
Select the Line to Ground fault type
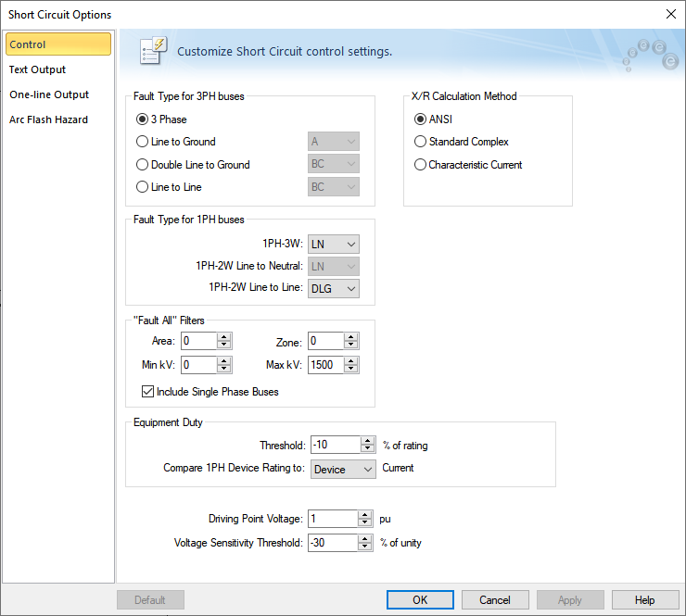(142, 142)
